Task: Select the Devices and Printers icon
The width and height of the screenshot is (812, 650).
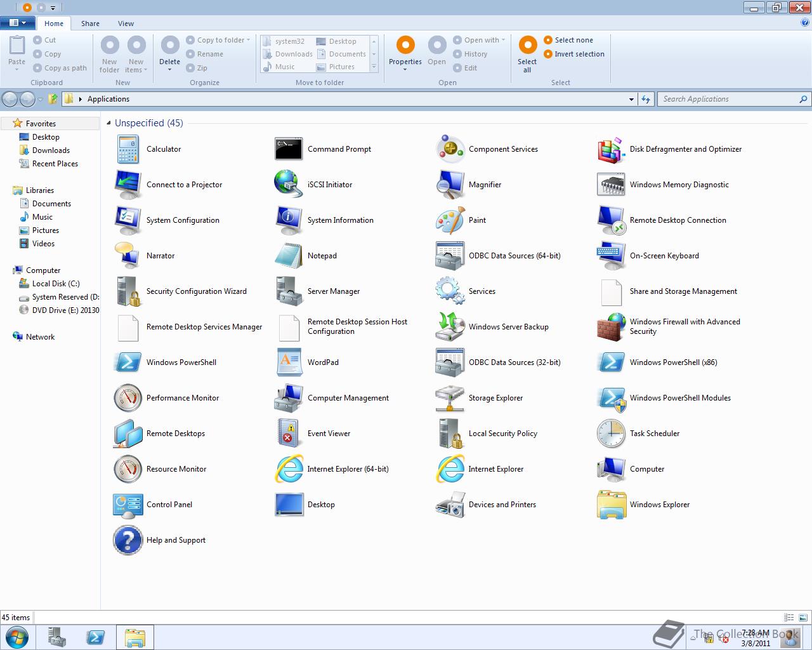Action: pos(450,505)
